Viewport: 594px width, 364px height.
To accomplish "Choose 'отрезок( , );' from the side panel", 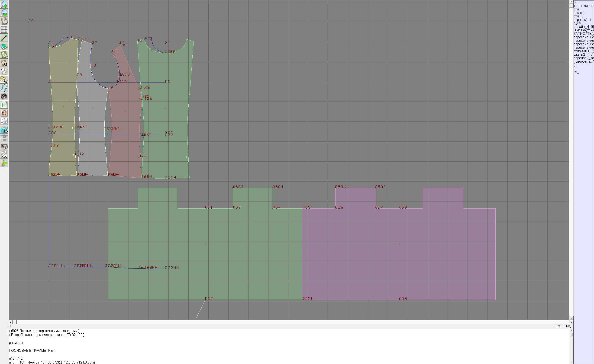I will click(x=582, y=20).
